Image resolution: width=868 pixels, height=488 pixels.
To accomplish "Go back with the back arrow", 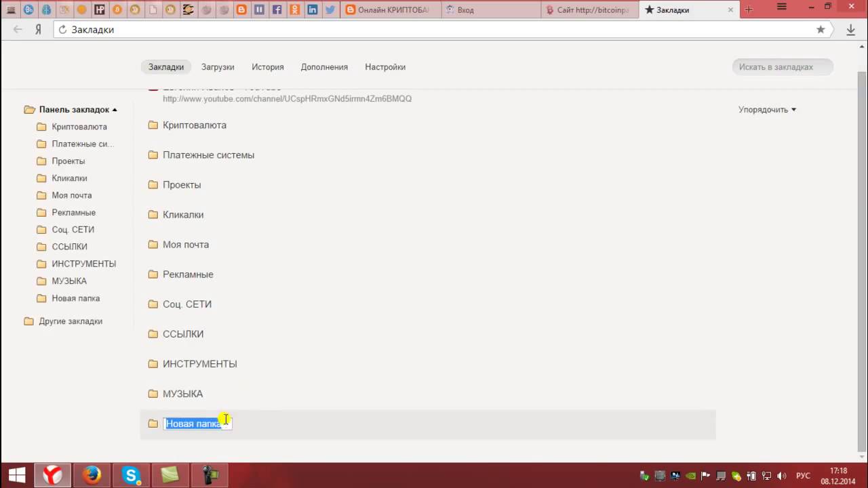I will (x=18, y=30).
